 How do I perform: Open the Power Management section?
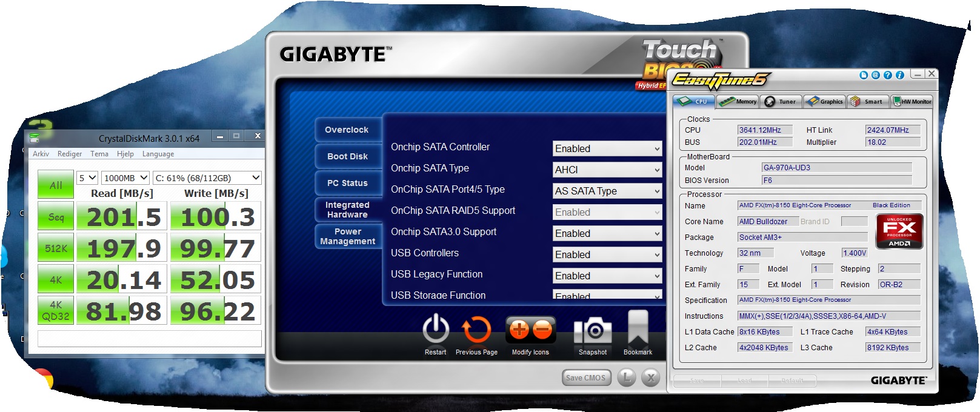coord(347,236)
